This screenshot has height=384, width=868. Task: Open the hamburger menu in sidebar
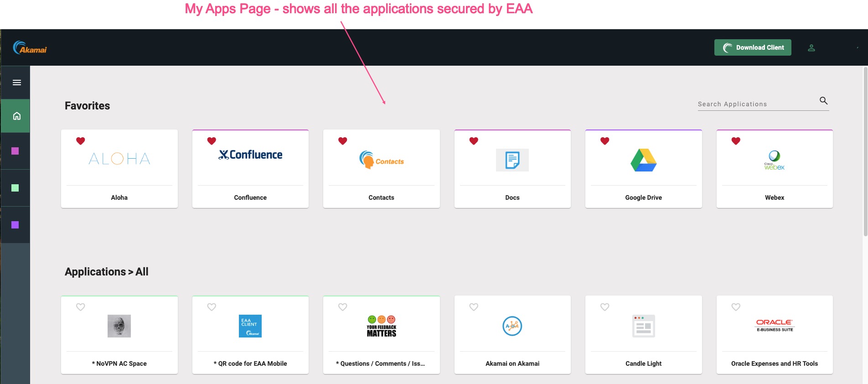[17, 83]
